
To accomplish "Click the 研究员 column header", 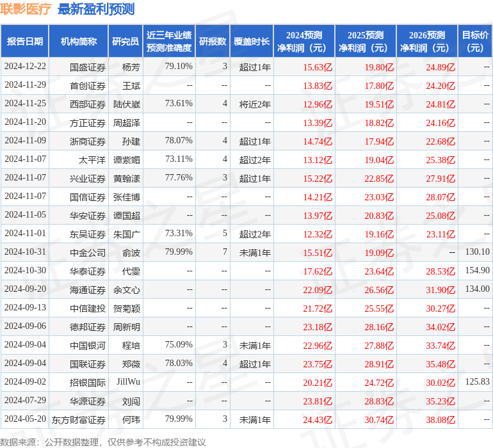I will click(x=125, y=41).
